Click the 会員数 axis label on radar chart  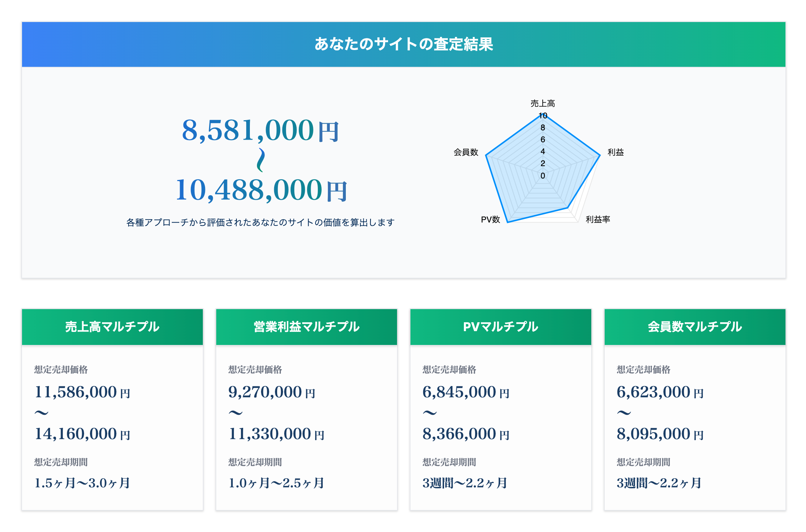click(466, 152)
